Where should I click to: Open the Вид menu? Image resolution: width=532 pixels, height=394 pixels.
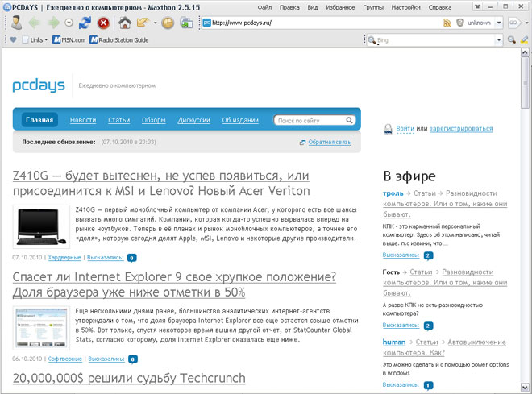pos(313,7)
